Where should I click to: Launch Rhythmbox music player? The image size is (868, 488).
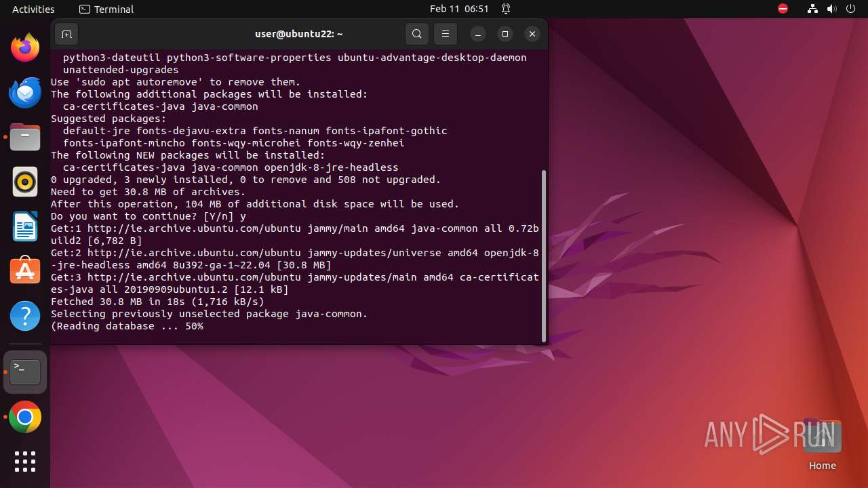point(25,182)
